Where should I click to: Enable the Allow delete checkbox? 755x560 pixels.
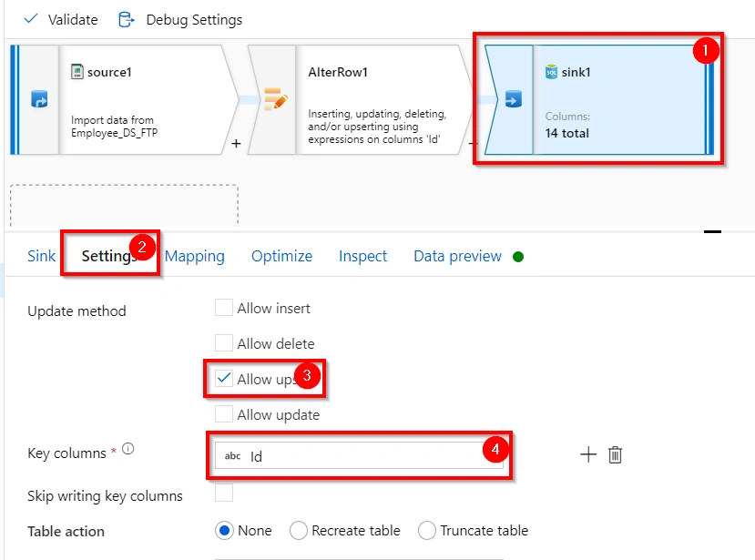coord(224,343)
